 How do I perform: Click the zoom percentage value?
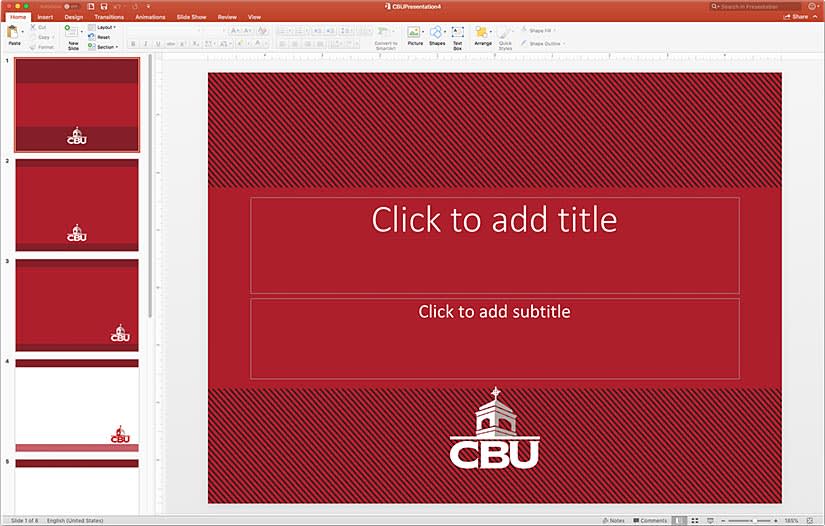(x=791, y=520)
